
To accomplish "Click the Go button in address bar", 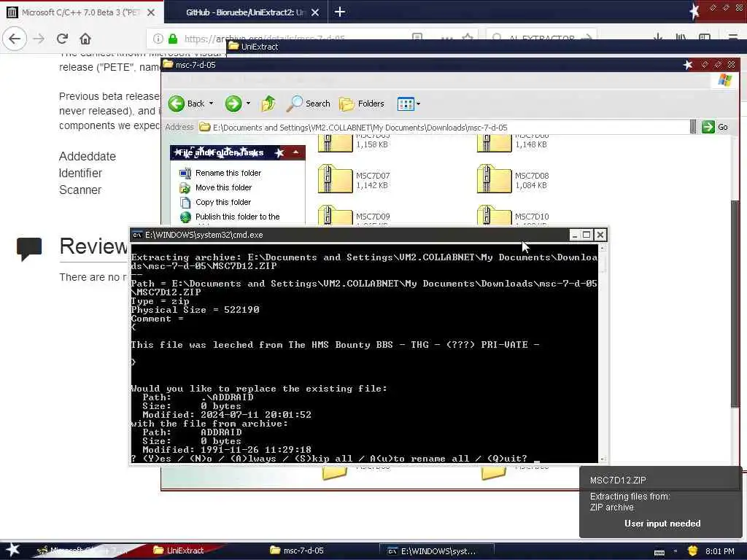I will [715, 127].
